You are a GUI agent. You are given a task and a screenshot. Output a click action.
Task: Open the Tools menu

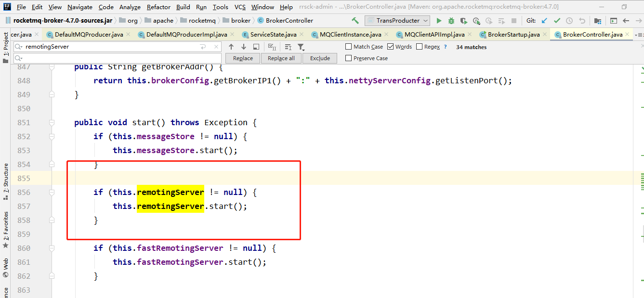pos(221,7)
